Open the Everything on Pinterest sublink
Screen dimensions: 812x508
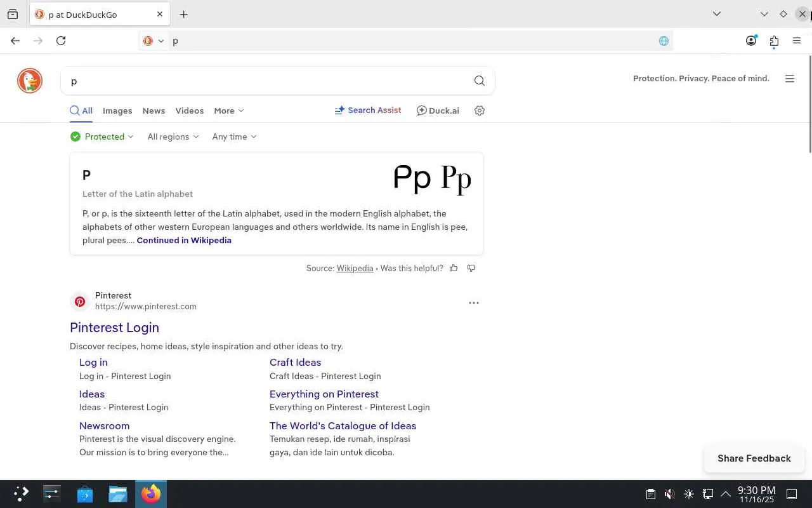pyautogui.click(x=324, y=394)
